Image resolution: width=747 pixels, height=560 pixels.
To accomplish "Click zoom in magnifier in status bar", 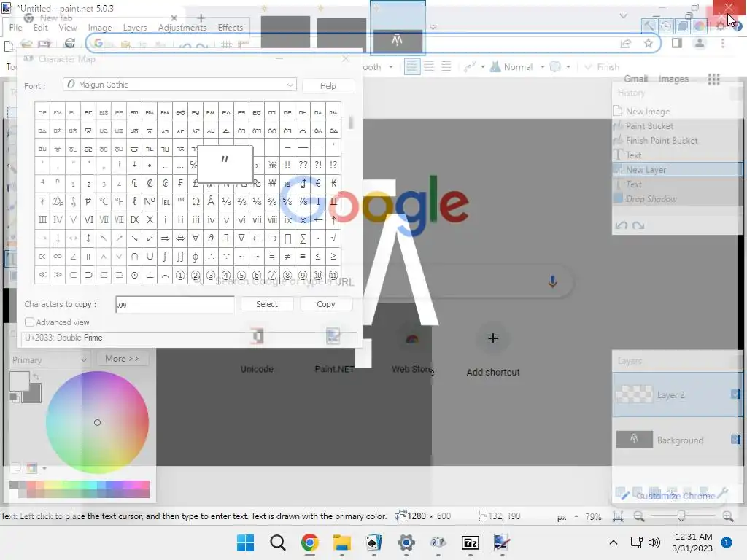I will 728,516.
